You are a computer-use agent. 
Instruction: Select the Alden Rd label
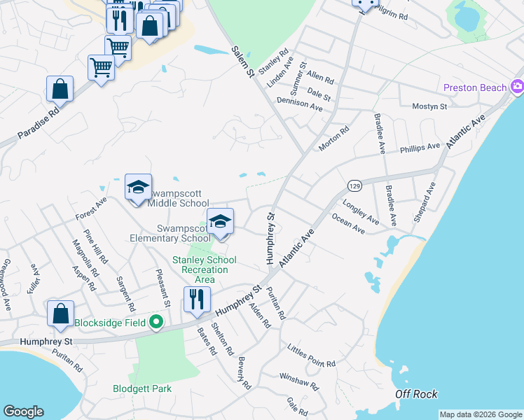click(x=260, y=316)
